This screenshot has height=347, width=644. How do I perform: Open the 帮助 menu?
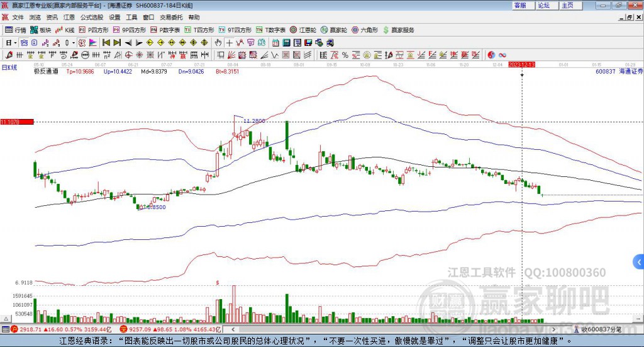194,17
